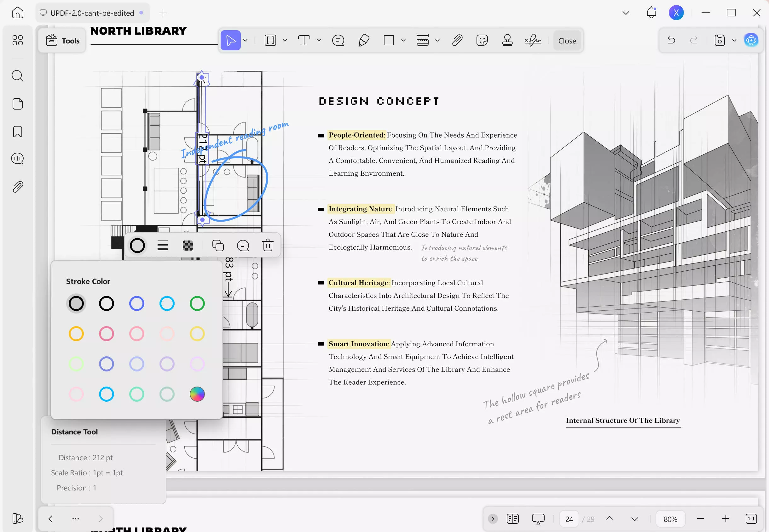This screenshot has width=769, height=532.
Task: Open the opacity checkerboard setting
Action: point(188,246)
